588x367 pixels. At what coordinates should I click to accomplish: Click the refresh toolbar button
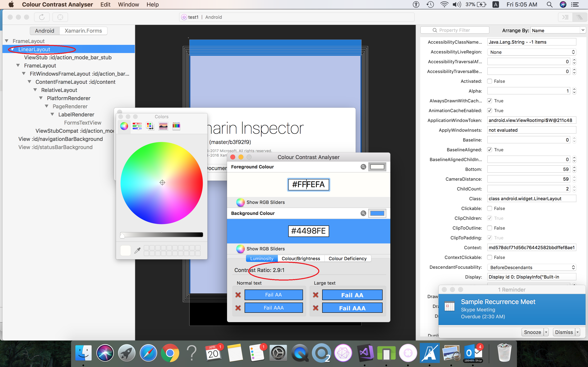(x=42, y=17)
